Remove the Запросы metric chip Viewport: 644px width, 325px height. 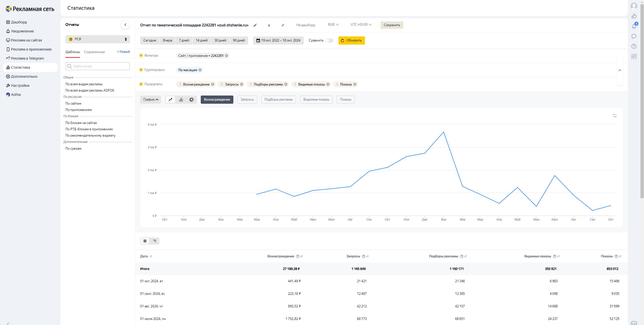[242, 84]
